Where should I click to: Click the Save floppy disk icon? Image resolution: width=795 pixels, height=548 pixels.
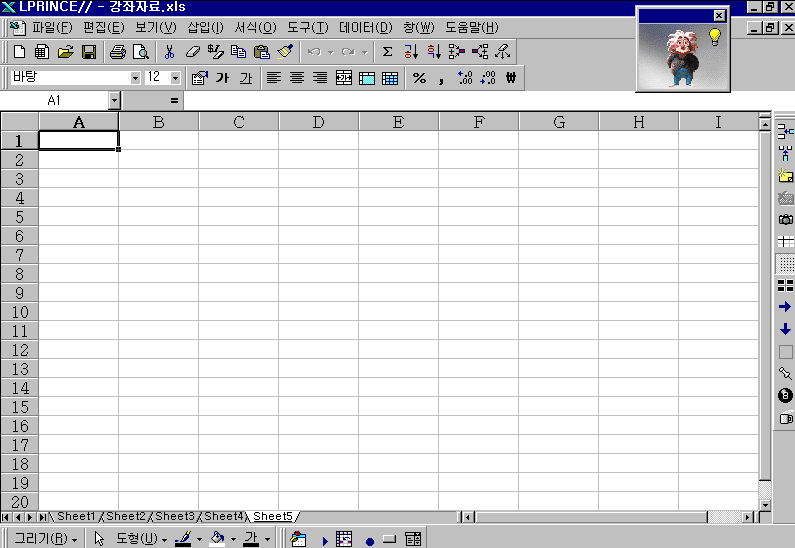click(x=89, y=52)
